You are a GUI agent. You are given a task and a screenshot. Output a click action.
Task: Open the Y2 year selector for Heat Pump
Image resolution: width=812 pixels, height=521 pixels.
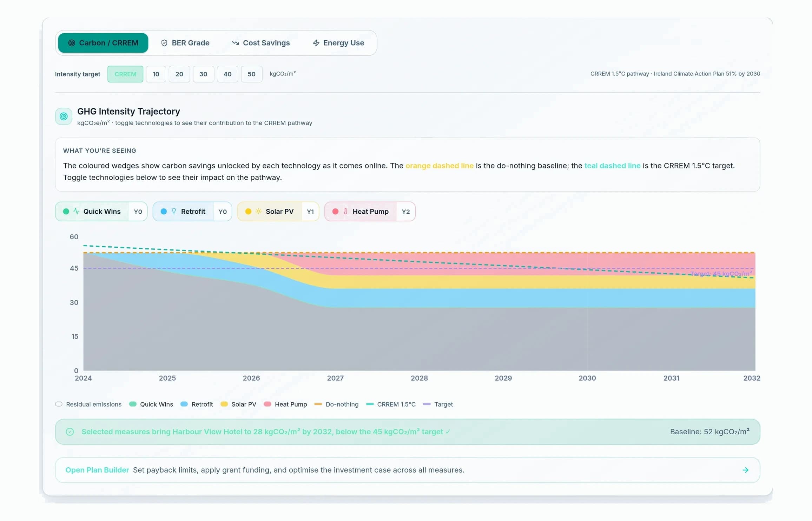406,212
